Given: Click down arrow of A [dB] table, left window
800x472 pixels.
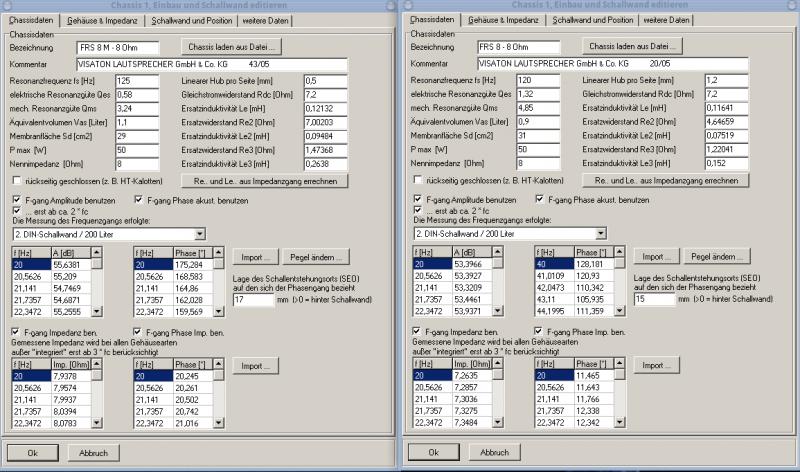Looking at the screenshot, I should 96,311.
